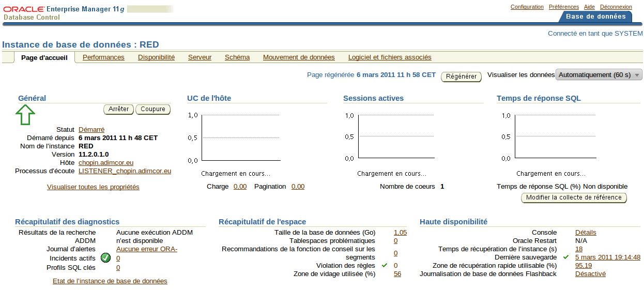Click the green up arrow status icon
Screen dimensions: 644x290
[x=25, y=115]
